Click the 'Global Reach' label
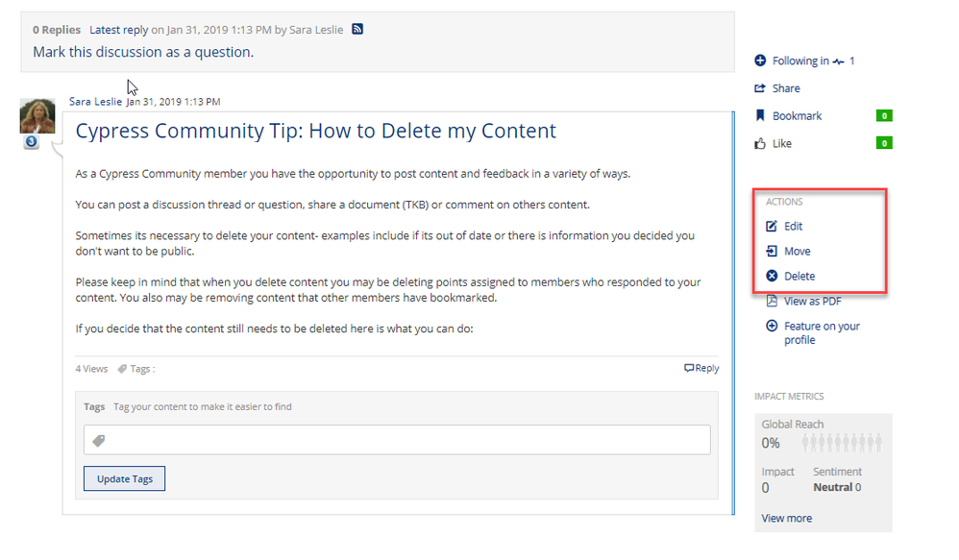Viewport: 959px width, 560px height. click(792, 424)
